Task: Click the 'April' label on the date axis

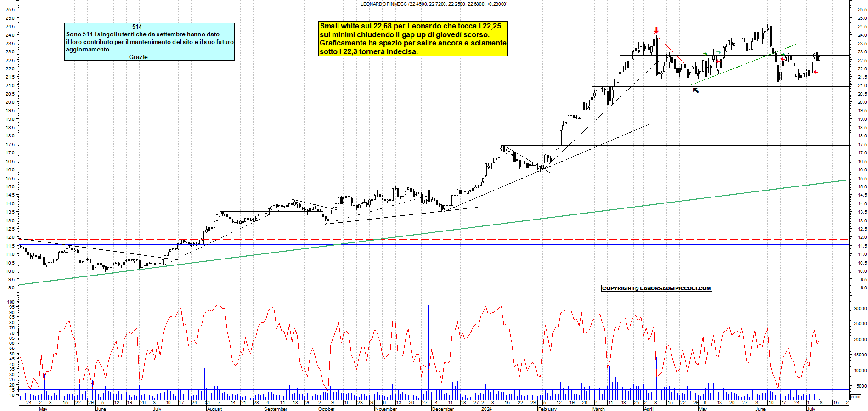Action: click(648, 409)
